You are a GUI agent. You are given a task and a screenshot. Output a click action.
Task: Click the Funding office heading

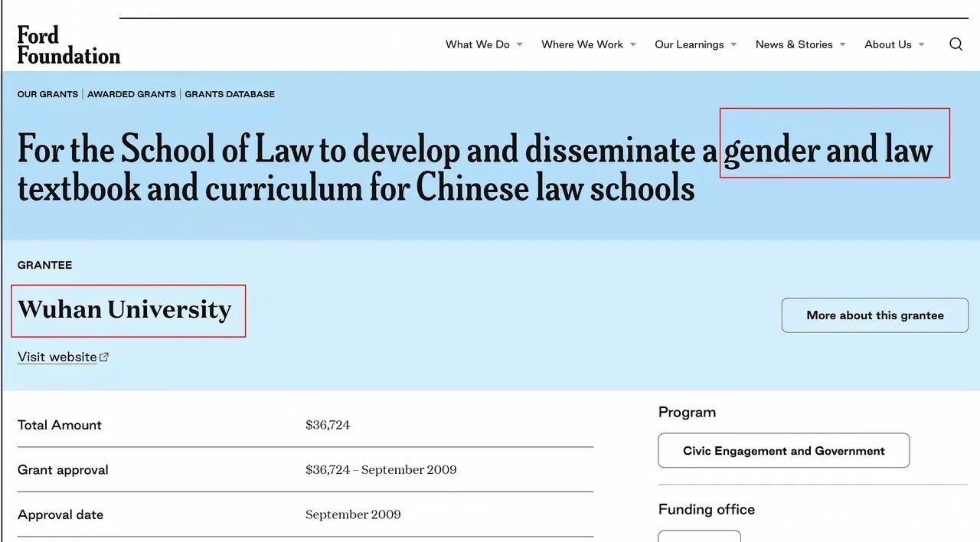(707, 510)
